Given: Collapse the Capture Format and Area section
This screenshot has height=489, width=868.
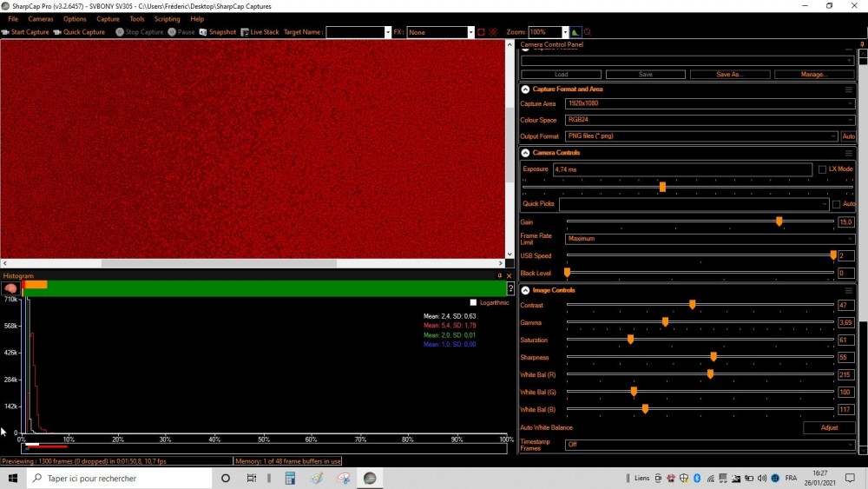Looking at the screenshot, I should (x=525, y=89).
